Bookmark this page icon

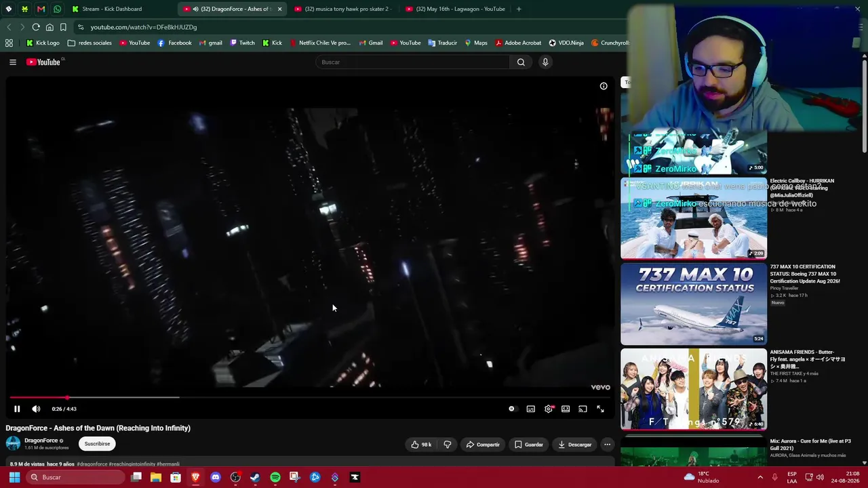coord(63,27)
